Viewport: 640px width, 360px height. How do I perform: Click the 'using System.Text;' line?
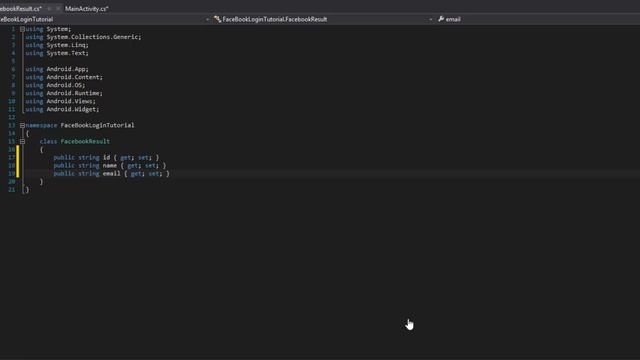tap(57, 53)
